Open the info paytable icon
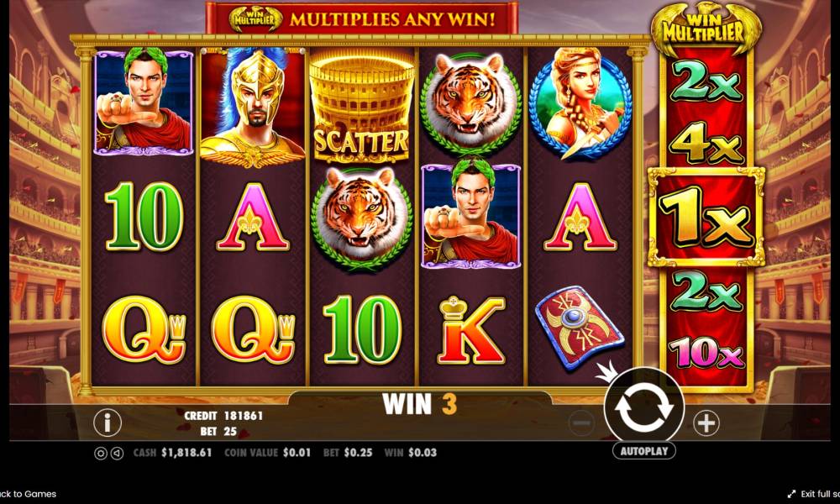This screenshot has height=504, width=840. click(x=108, y=423)
